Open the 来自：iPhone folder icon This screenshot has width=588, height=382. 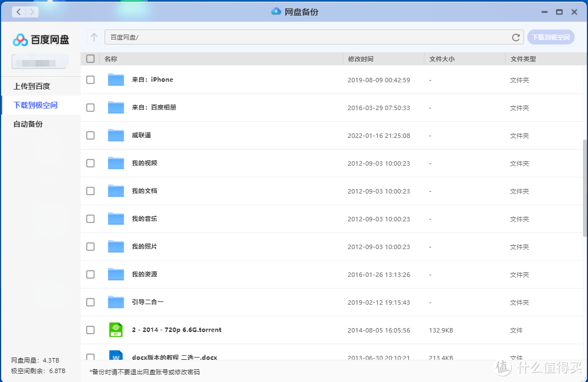pos(116,80)
